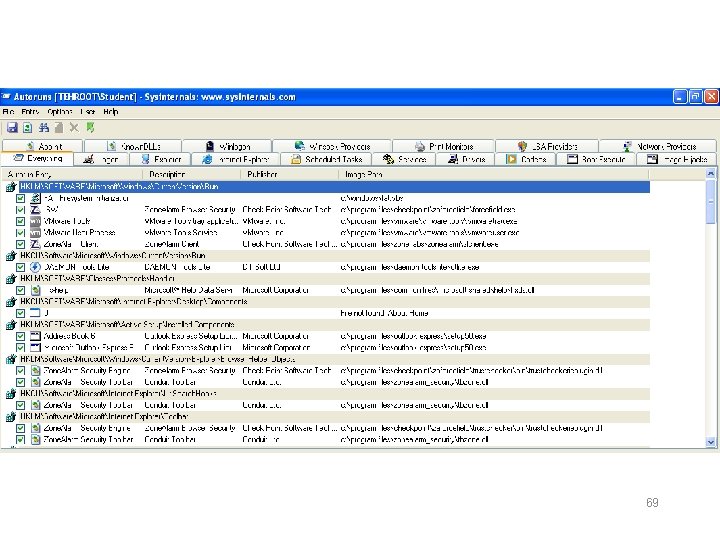The width and height of the screenshot is (720, 540).
Task: Switch to the Print Monitors tab
Action: tap(444, 146)
